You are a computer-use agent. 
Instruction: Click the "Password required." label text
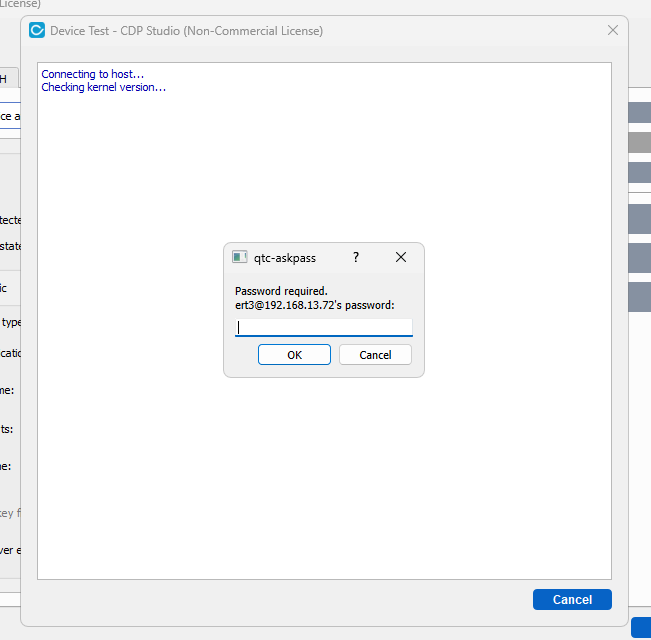281,291
